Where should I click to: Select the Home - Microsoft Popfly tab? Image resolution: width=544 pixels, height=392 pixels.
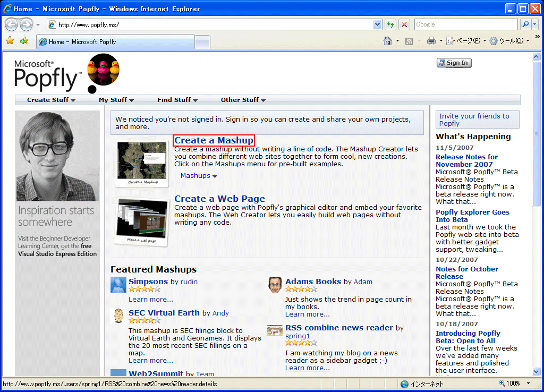(x=115, y=42)
